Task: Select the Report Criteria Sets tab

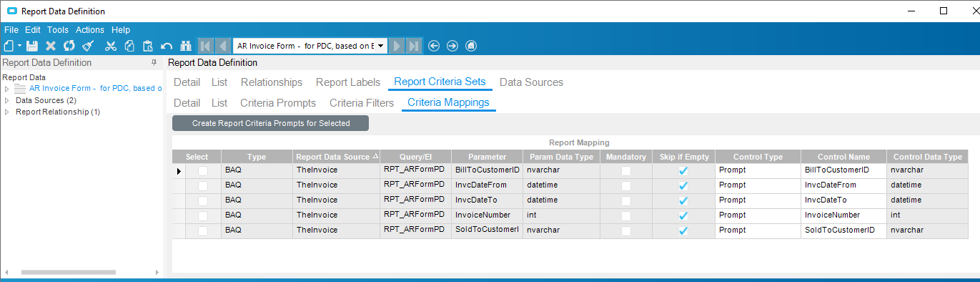Action: click(x=440, y=82)
